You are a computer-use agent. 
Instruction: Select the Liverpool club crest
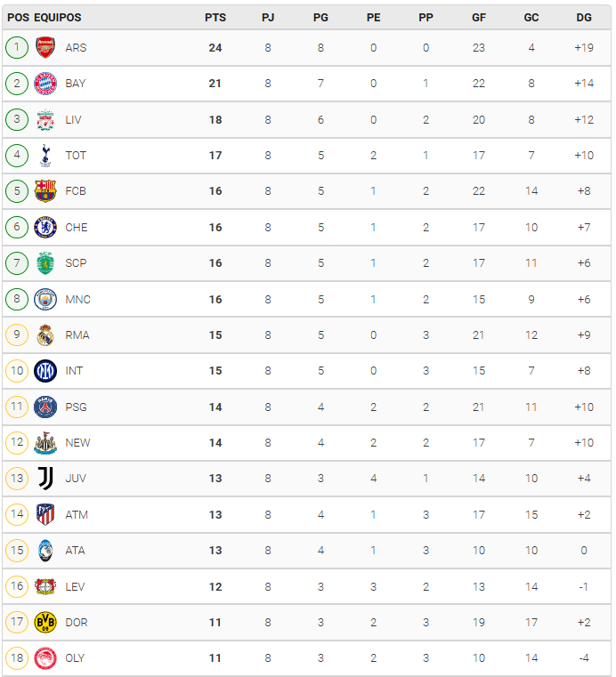[x=45, y=120]
